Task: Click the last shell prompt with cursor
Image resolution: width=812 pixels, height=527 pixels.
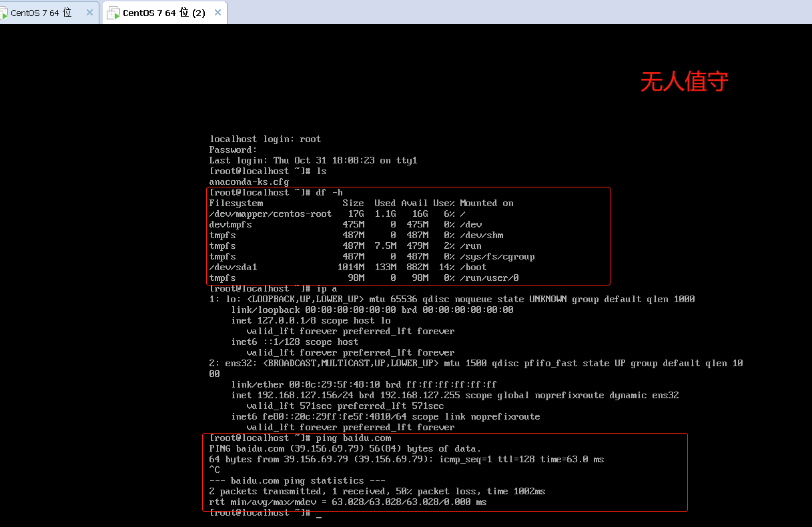Action: click(x=266, y=512)
